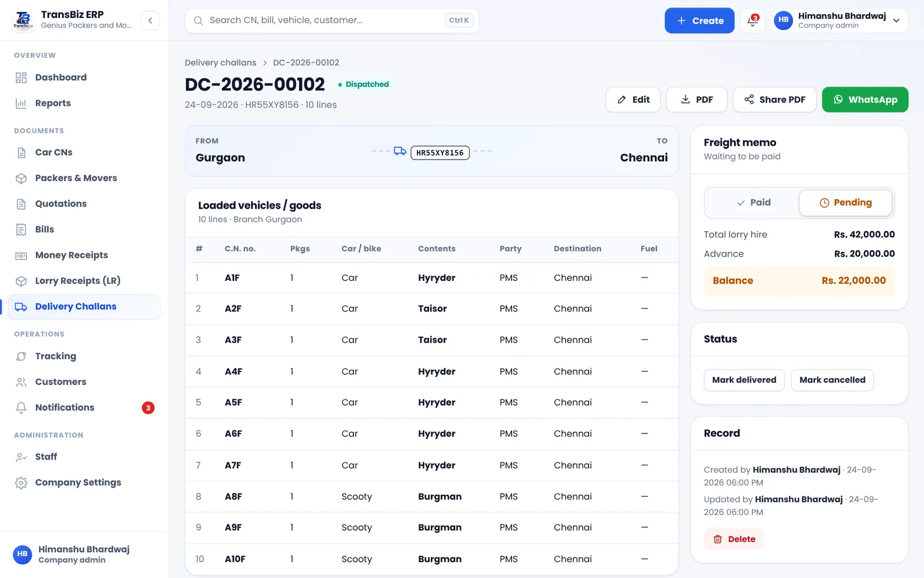Open the Create menu button

[x=699, y=21]
